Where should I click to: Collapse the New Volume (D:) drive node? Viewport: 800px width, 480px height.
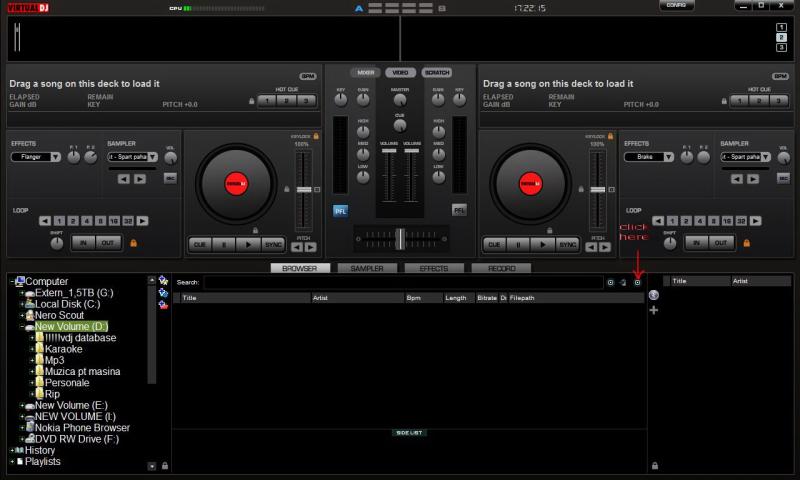click(x=21, y=327)
